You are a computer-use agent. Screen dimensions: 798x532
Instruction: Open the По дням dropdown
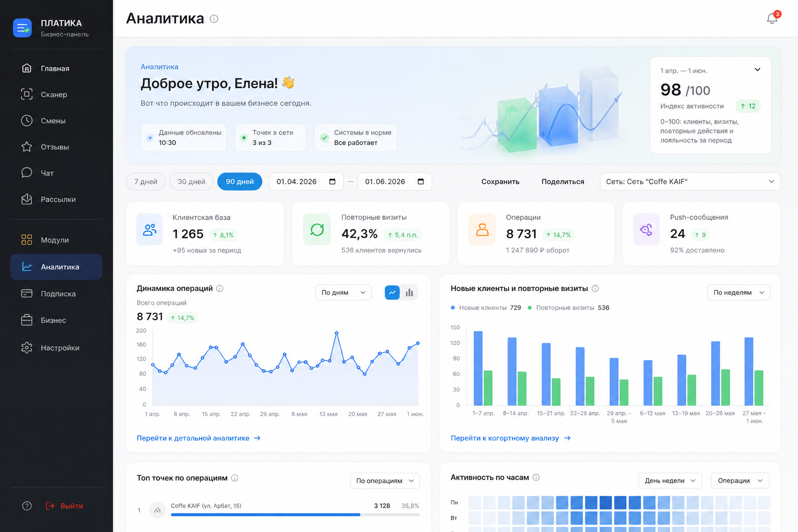343,292
